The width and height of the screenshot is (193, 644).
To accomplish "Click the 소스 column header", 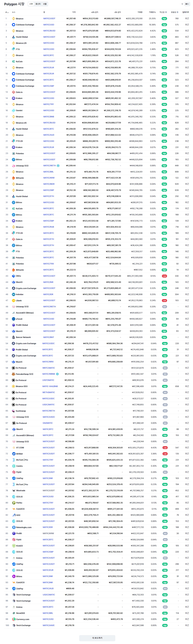I will click(x=14, y=12).
